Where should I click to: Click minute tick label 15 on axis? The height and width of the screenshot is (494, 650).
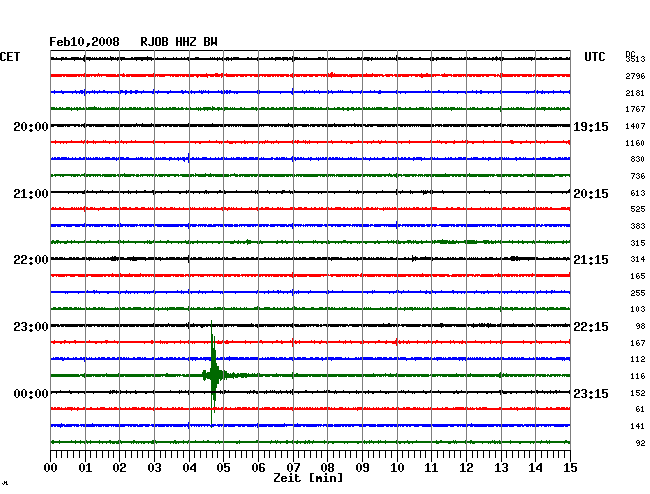coord(570,467)
